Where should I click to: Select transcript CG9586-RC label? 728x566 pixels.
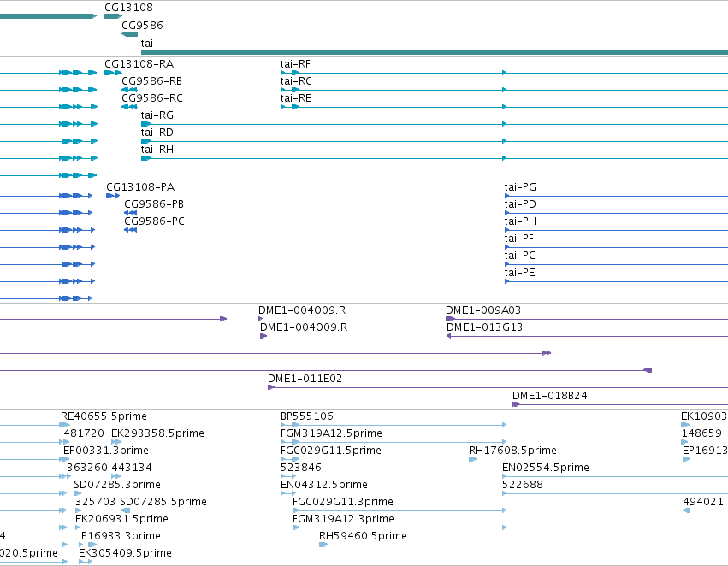(152, 98)
